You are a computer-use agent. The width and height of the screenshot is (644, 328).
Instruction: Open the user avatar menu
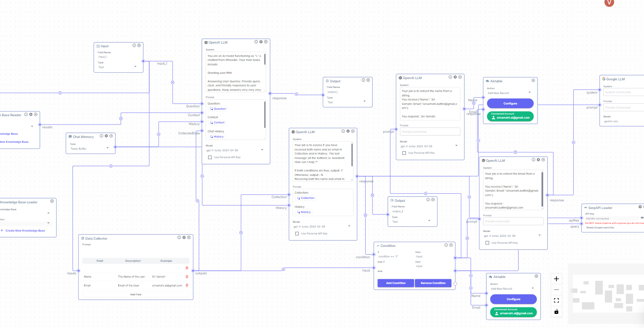tap(609, 2)
